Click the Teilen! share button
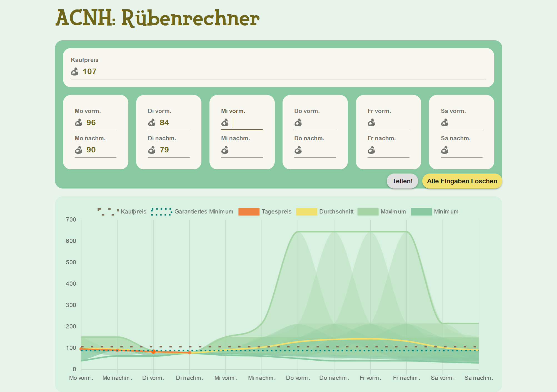The height and width of the screenshot is (392, 557). (x=402, y=181)
